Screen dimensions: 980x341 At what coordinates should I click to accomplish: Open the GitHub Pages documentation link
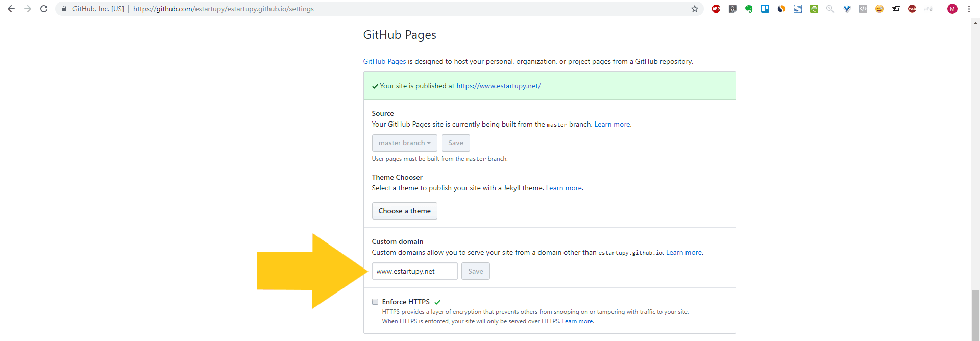[x=384, y=61]
